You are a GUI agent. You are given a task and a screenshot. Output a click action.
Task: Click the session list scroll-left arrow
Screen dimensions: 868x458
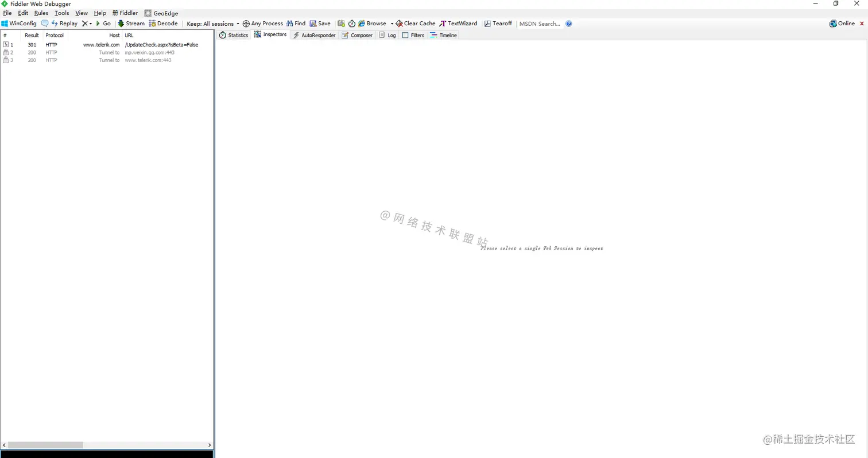pos(4,445)
